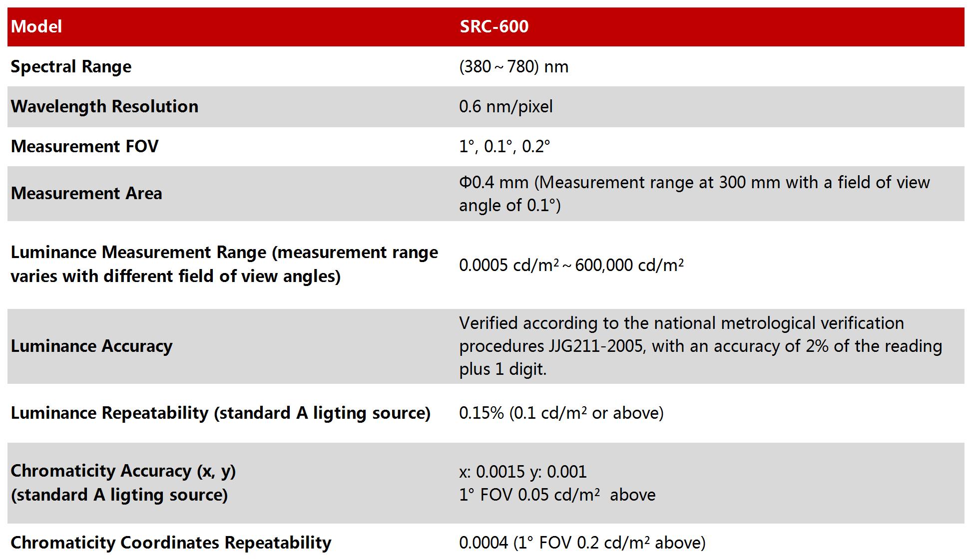
Task: Click the red Model header cell
Action: 36,26
